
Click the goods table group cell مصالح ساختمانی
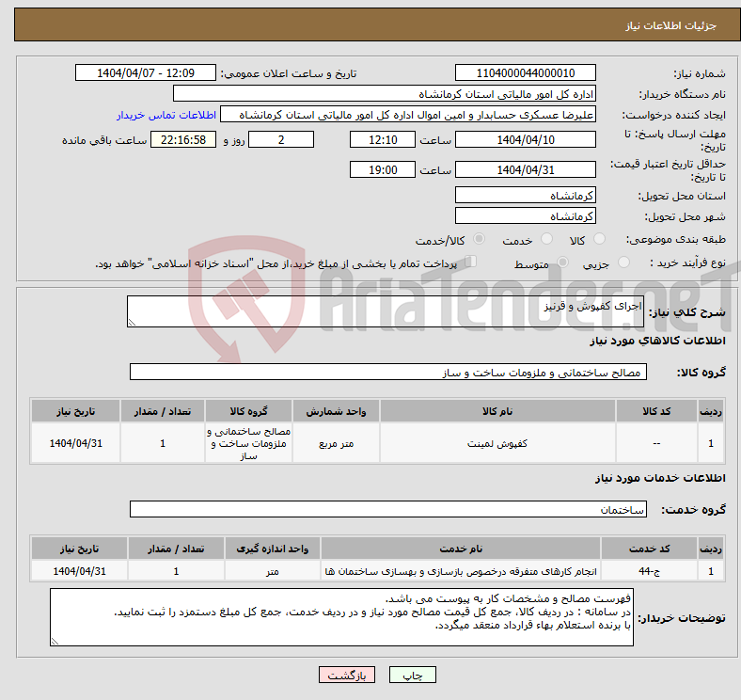pos(248,443)
